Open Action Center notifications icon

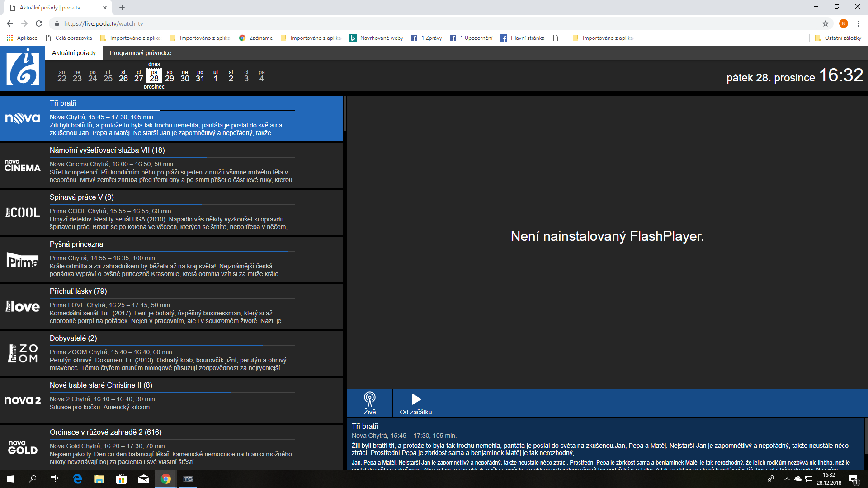[x=854, y=480]
